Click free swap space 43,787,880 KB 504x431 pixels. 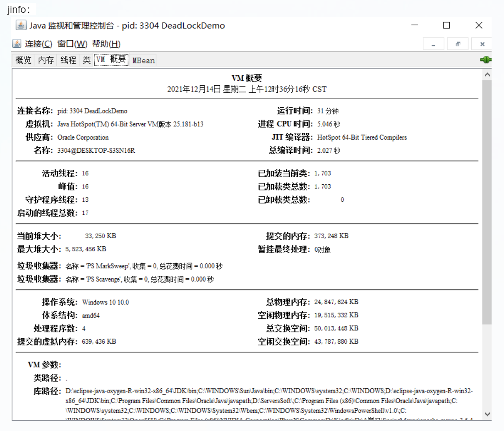tap(336, 342)
